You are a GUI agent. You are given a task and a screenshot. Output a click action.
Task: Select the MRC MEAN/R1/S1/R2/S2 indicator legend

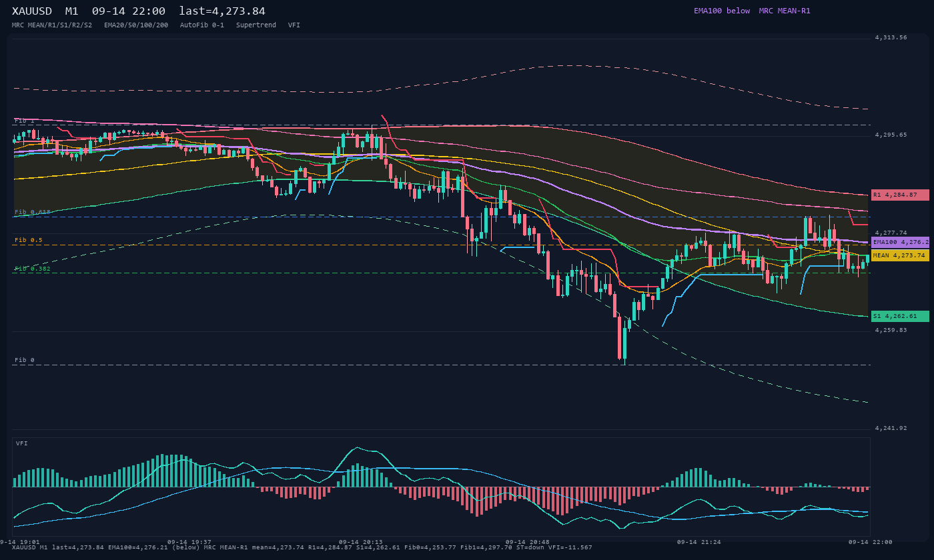[52, 25]
